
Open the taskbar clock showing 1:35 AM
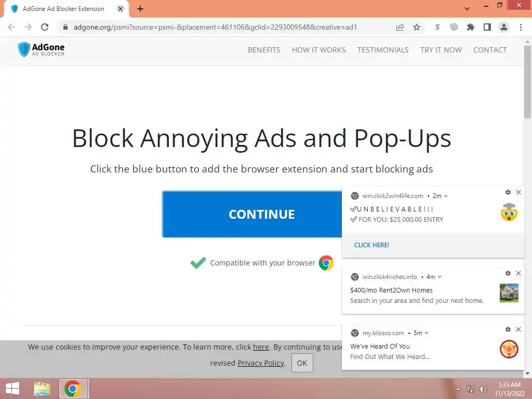coord(509,389)
